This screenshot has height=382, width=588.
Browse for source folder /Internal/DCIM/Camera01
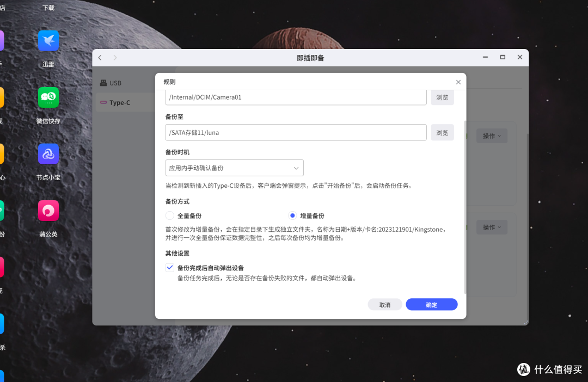coord(442,97)
